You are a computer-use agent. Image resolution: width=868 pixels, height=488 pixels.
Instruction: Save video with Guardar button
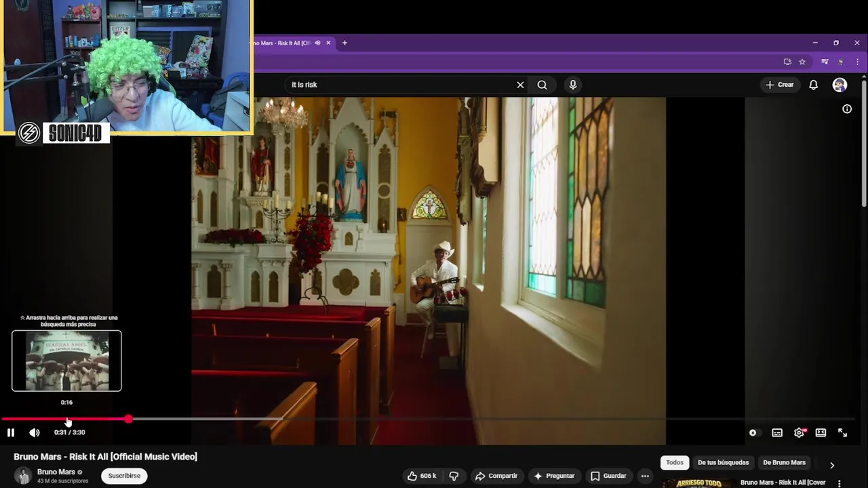pos(608,476)
